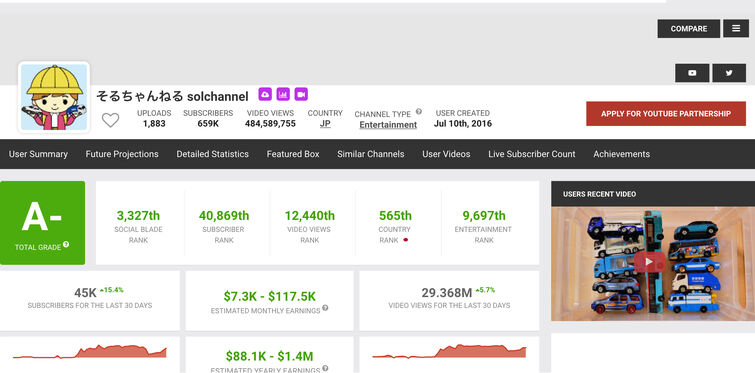Click the 484,589,755 video views count

pyautogui.click(x=270, y=124)
